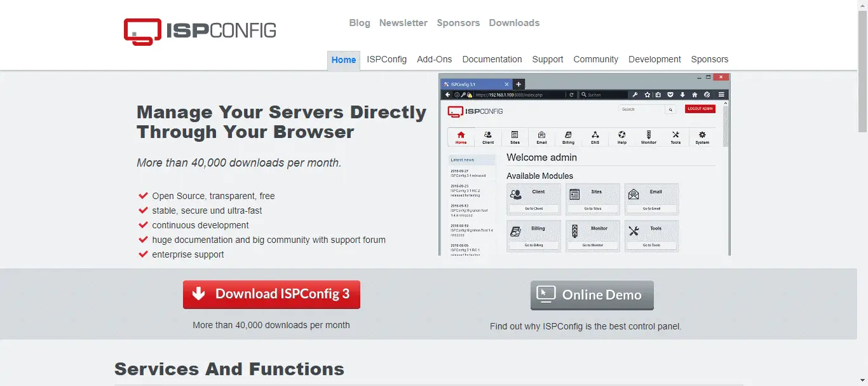Click the LOGOUT ADMIN button in preview

tap(700, 109)
